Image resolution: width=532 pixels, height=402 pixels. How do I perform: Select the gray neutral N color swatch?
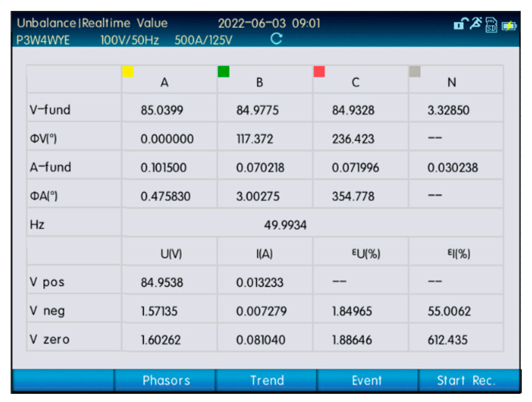(415, 72)
